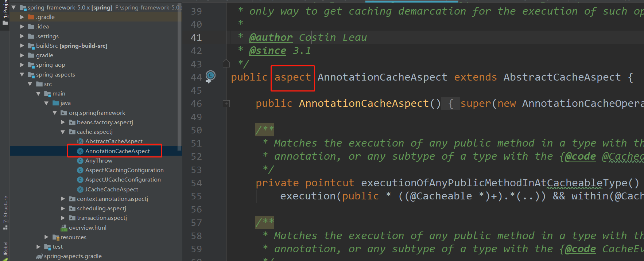Click AbstractCacheAspect in the class declaration
Screen dimensions: 644x261
562,77
